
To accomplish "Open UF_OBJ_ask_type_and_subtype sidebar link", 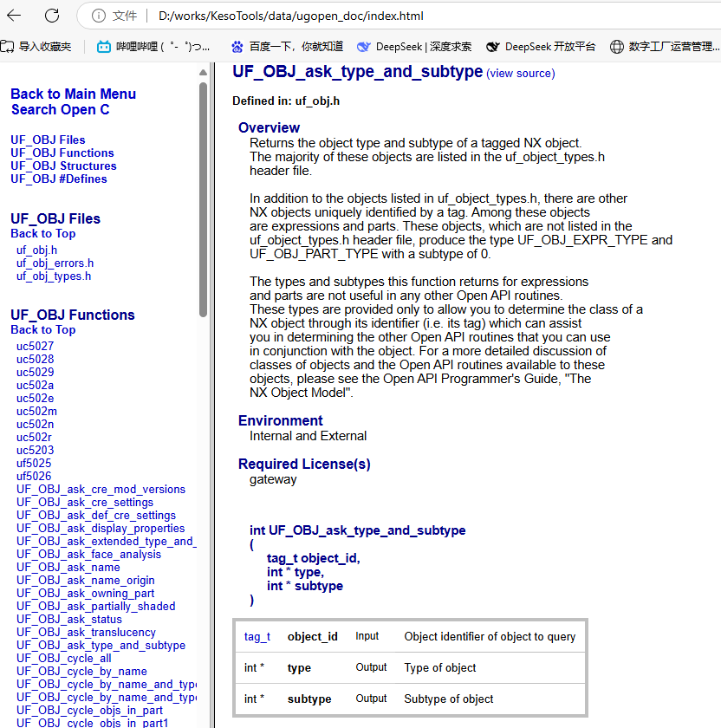I will (101, 646).
